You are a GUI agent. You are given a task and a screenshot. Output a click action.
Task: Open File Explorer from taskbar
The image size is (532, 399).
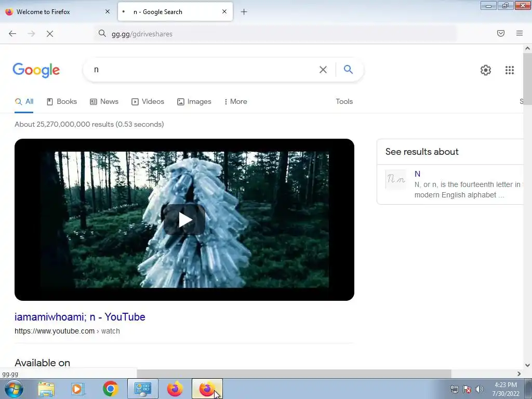click(x=46, y=389)
